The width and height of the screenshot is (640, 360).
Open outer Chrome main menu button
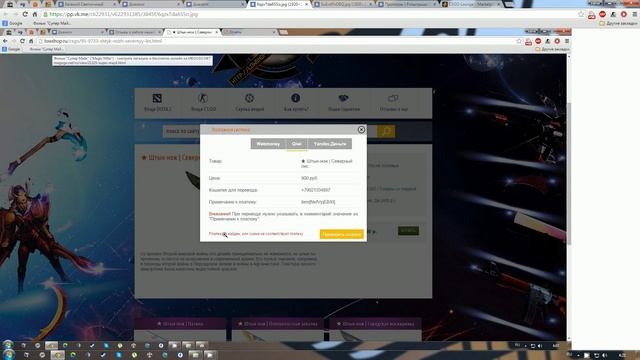[635, 14]
